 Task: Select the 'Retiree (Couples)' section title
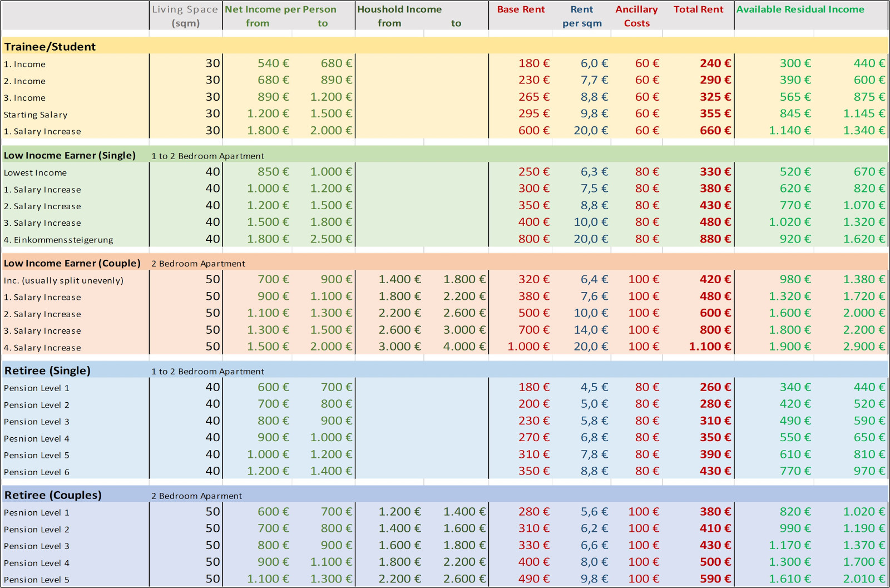pyautogui.click(x=53, y=495)
